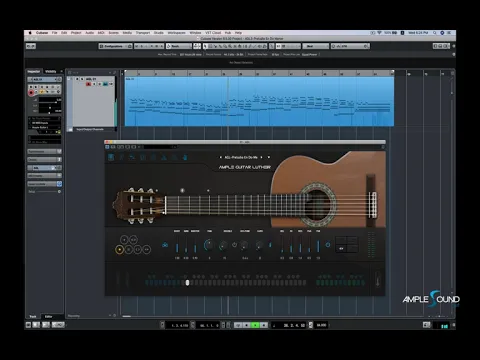Open the MIDI menu

(101, 33)
